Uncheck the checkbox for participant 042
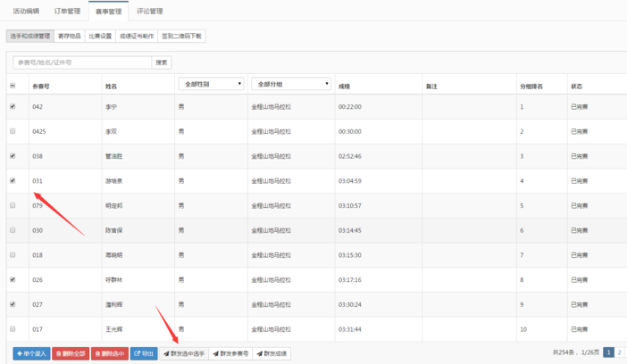This screenshot has height=364, width=627. pos(13,107)
